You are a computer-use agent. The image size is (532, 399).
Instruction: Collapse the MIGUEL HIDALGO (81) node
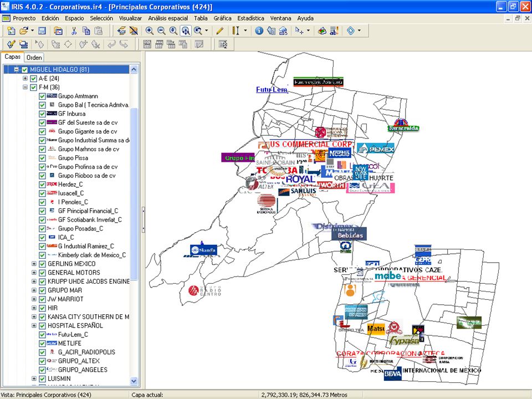coord(16,70)
